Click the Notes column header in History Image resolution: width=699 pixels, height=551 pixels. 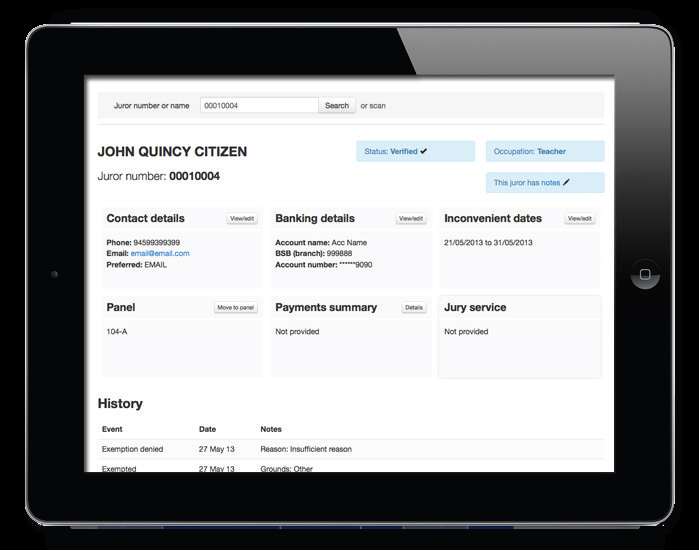click(x=270, y=429)
